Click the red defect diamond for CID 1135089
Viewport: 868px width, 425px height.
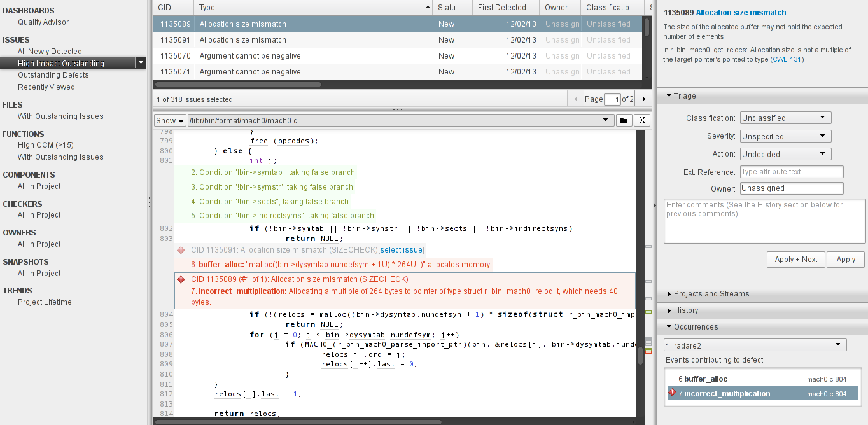[x=180, y=279]
